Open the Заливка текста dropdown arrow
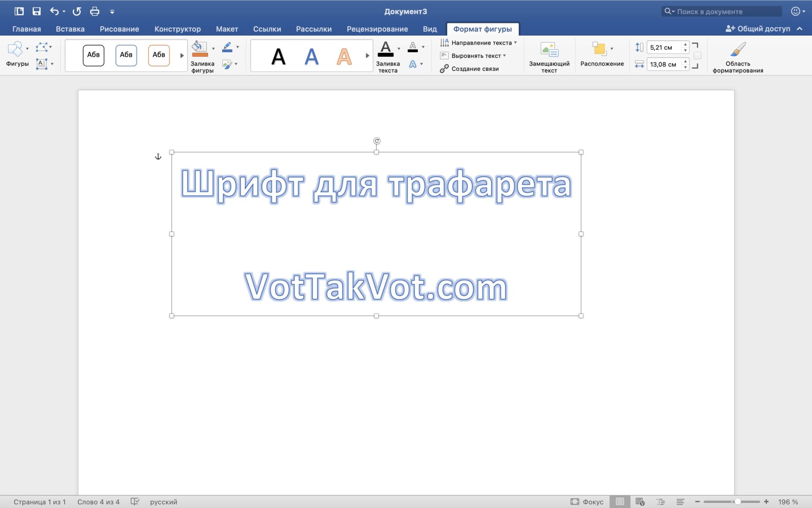 399,49
